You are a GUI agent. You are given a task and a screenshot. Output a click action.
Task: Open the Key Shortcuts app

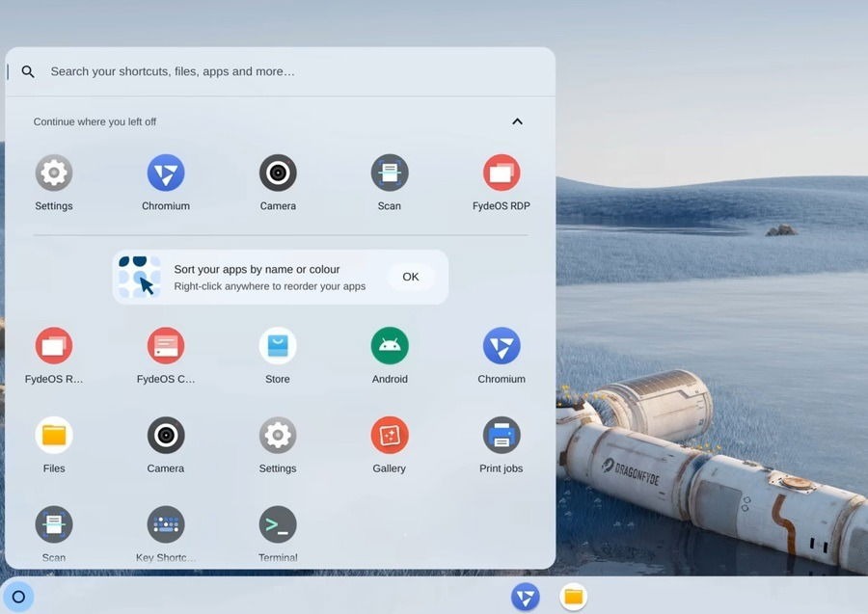(166, 525)
